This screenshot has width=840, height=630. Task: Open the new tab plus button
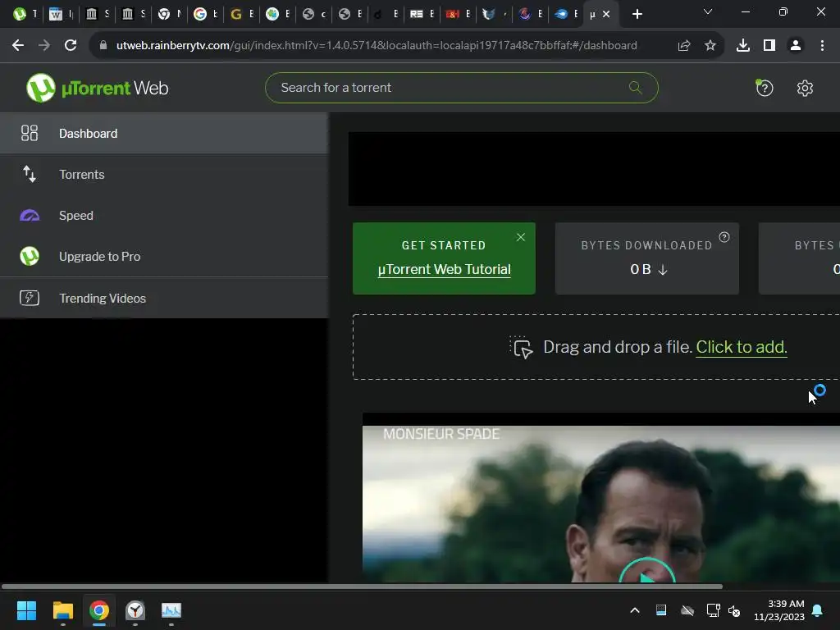tap(637, 14)
